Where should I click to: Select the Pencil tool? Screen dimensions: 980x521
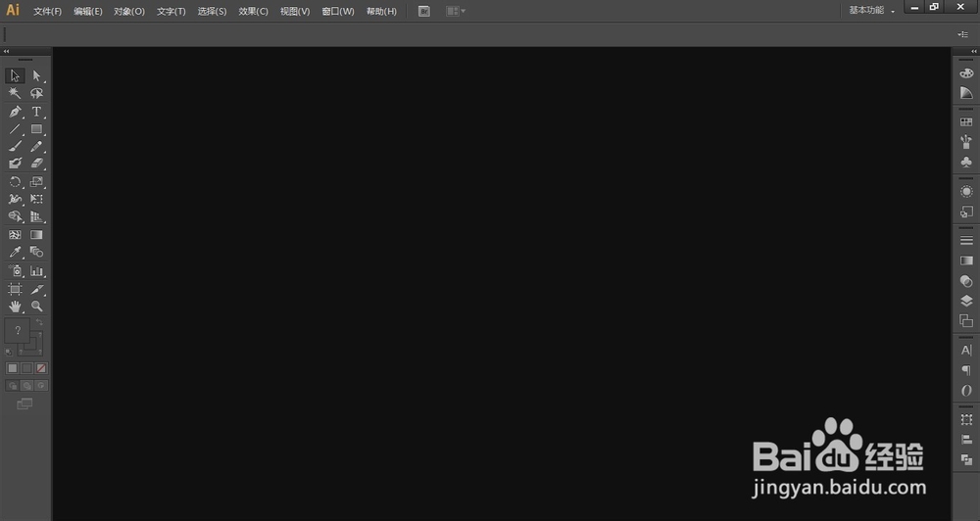tap(37, 146)
